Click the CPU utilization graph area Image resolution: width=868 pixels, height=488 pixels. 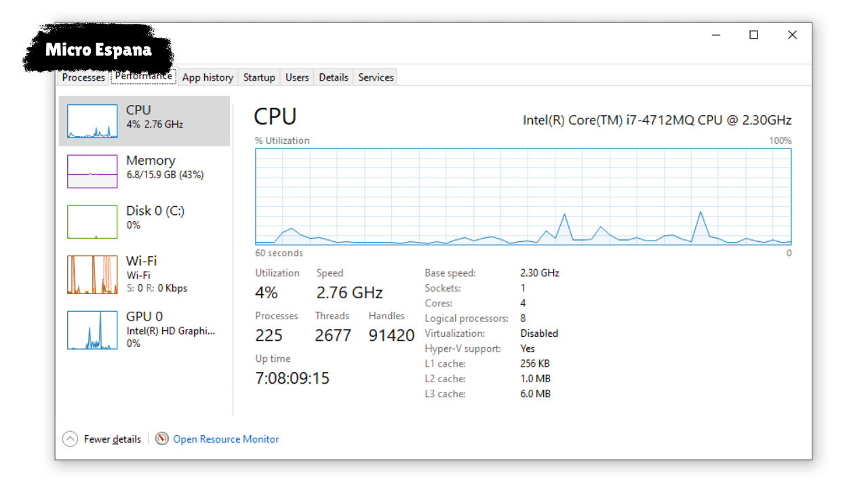(x=524, y=197)
